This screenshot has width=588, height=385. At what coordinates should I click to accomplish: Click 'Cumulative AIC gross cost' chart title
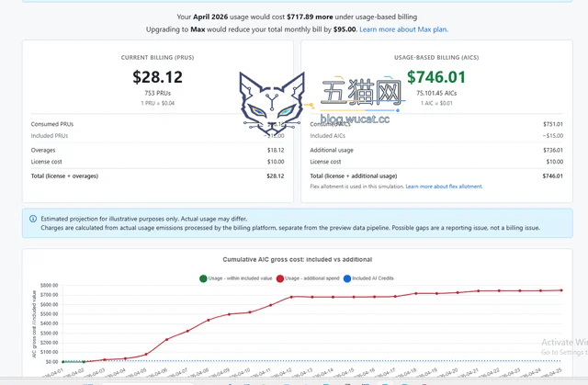point(298,259)
